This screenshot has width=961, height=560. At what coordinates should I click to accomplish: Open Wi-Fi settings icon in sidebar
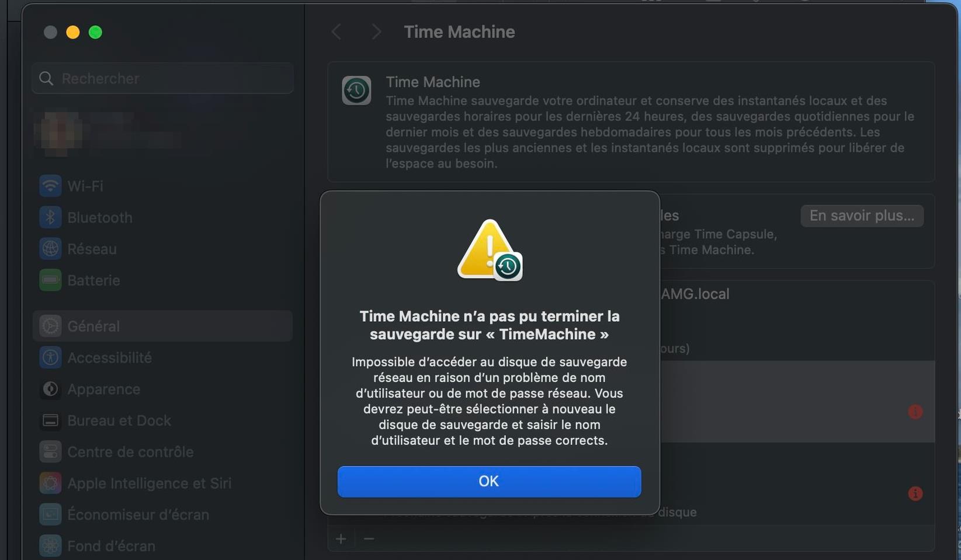(x=50, y=186)
